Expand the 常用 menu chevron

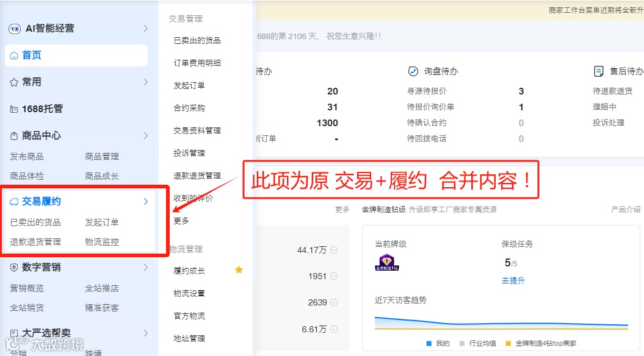(x=146, y=82)
